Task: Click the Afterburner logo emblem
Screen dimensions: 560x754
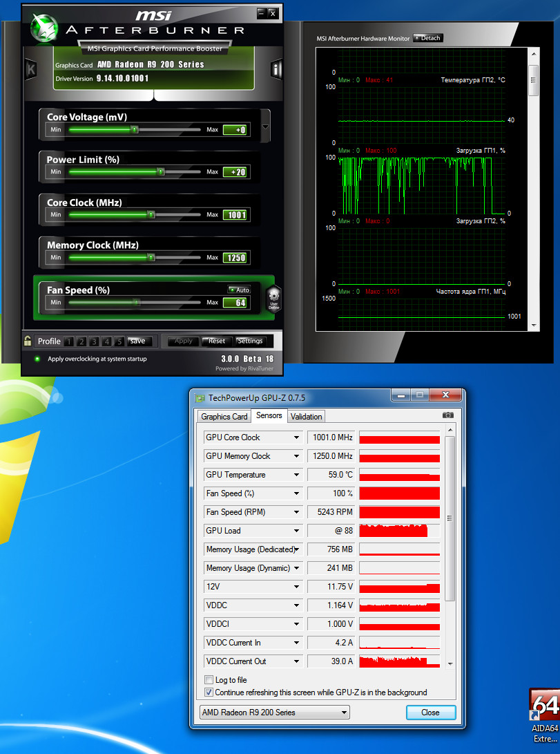Action: (x=44, y=28)
